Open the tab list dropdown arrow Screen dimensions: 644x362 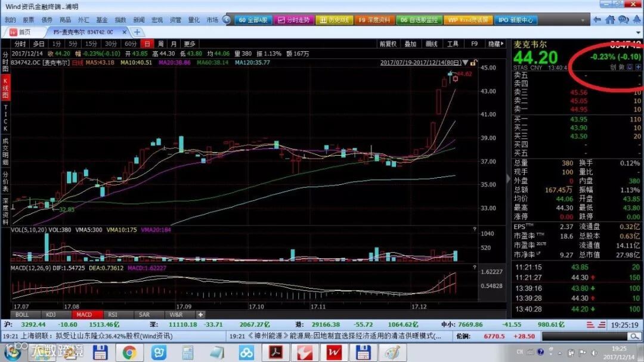coord(638,32)
